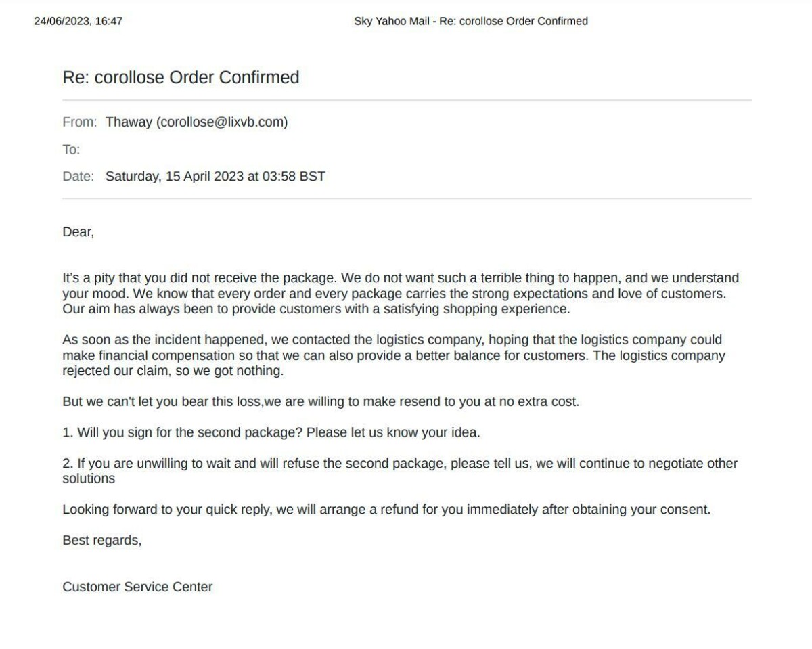This screenshot has height=649, width=812.
Task: Click the Dear greeting line
Action: click(78, 232)
